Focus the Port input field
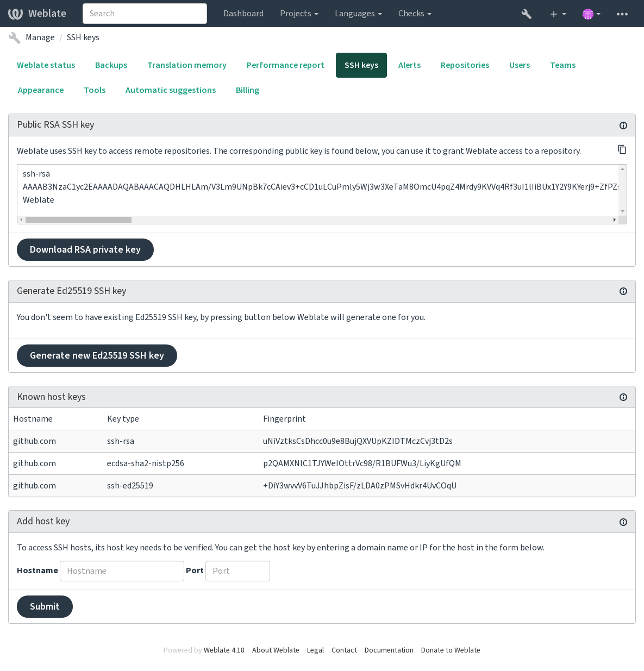 coord(237,571)
